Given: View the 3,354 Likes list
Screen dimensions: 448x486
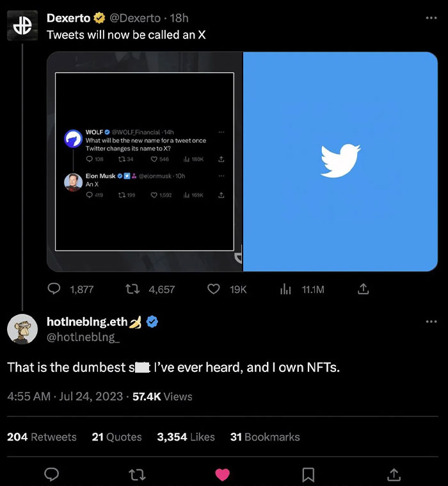Looking at the screenshot, I should (186, 437).
